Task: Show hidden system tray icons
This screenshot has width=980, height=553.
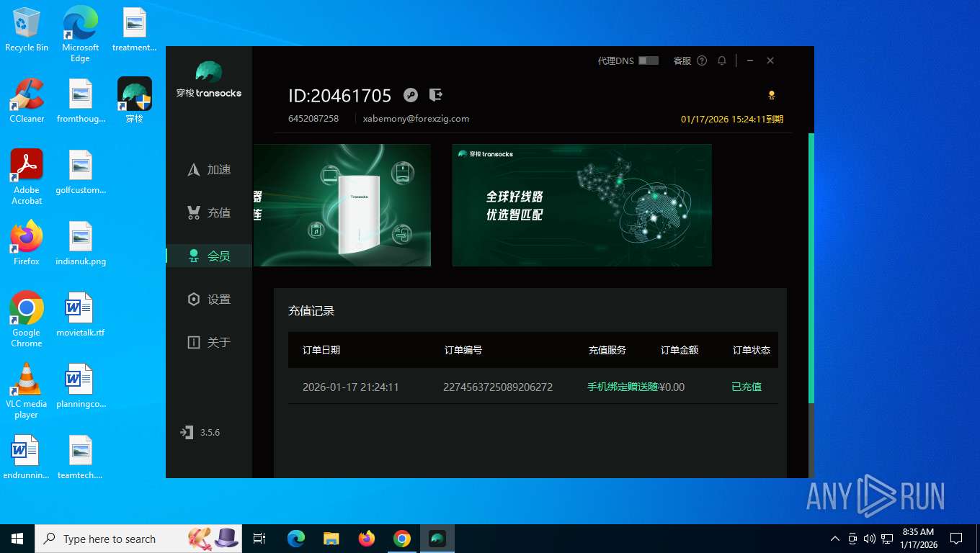Action: click(835, 539)
